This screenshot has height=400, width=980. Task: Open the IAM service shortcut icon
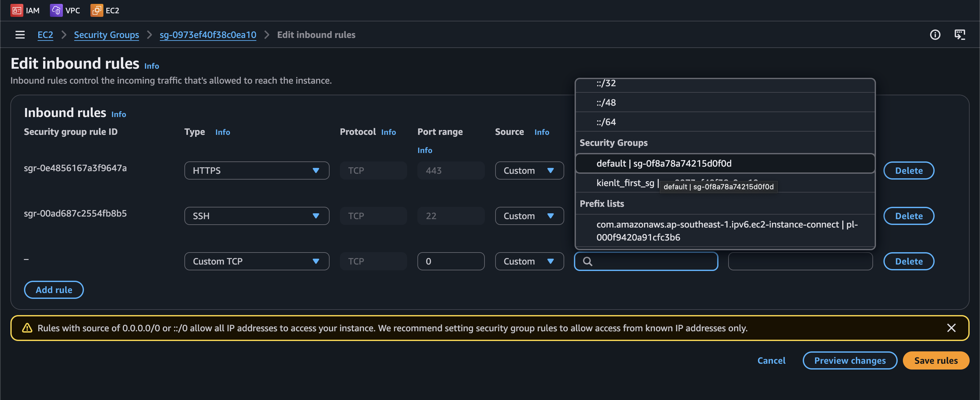coord(16,10)
